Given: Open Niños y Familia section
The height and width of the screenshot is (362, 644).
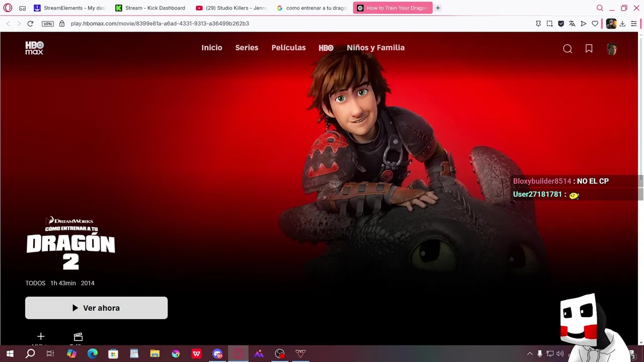Looking at the screenshot, I should (375, 48).
